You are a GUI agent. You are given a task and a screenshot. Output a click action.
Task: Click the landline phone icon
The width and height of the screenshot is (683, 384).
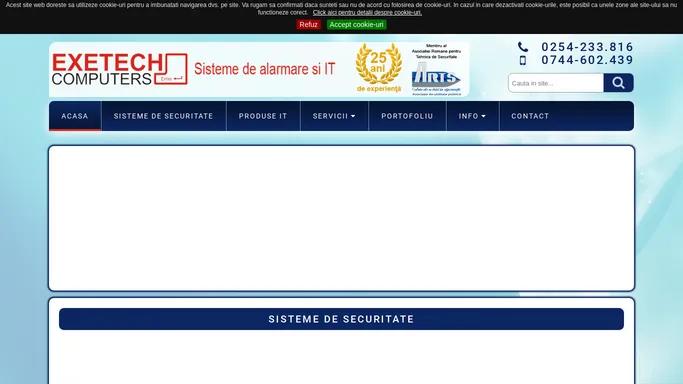point(523,47)
